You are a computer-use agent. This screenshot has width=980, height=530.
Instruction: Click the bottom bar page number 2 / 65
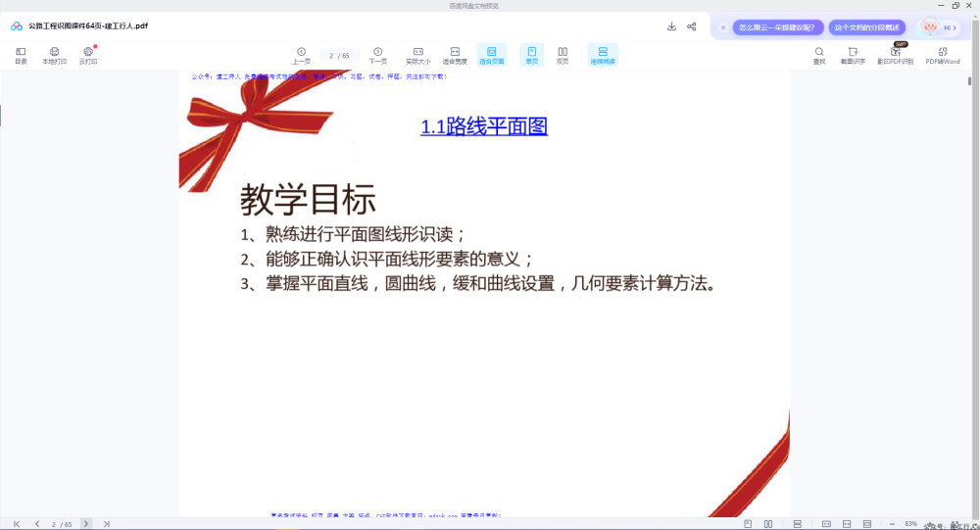tap(61, 524)
